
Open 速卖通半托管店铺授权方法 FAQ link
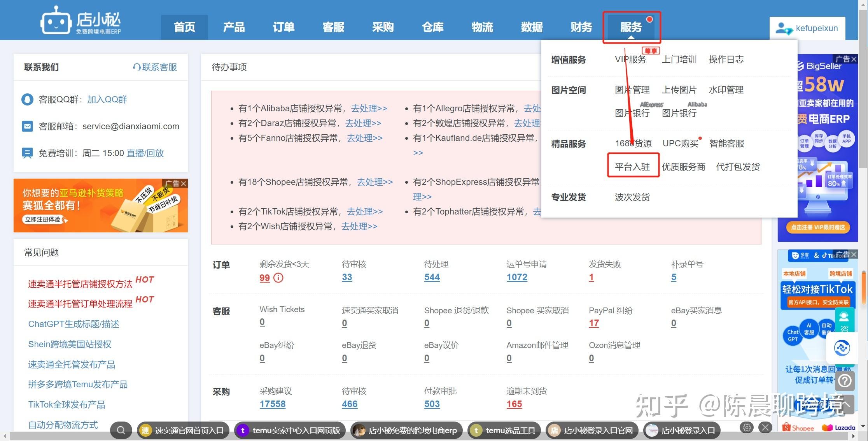coord(80,284)
